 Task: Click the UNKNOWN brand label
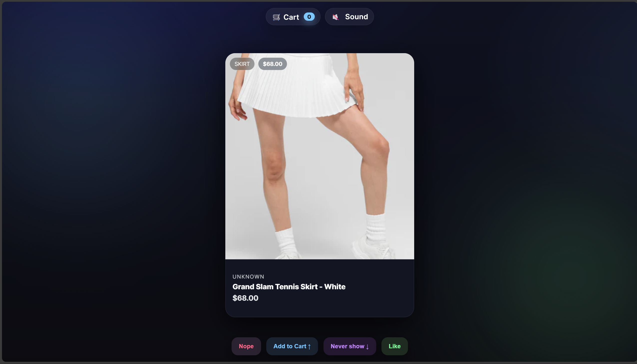pyautogui.click(x=248, y=277)
